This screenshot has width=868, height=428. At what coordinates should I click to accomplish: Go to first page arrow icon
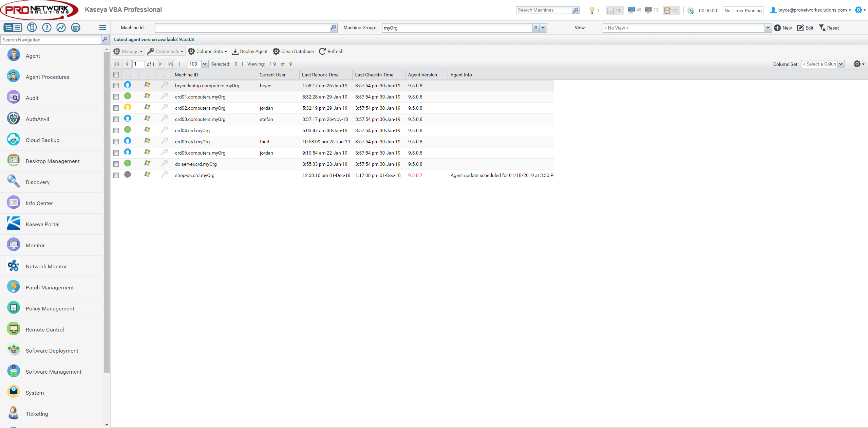(117, 64)
